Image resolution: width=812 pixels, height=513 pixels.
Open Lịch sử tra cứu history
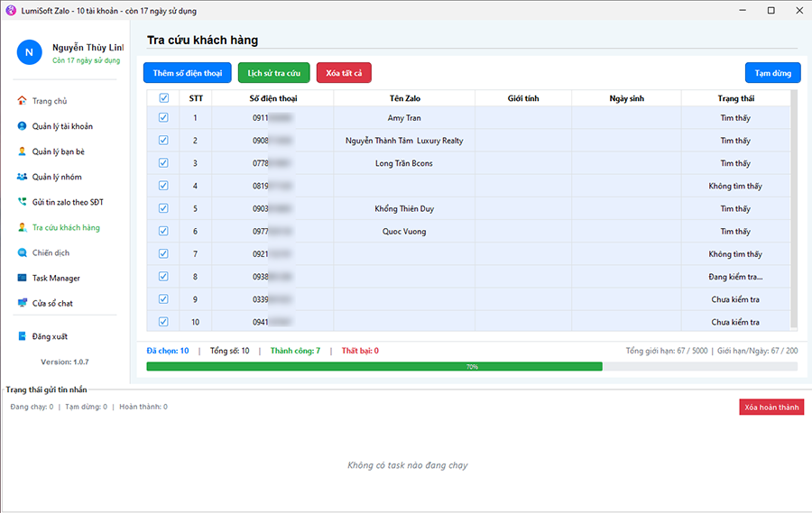coord(274,73)
